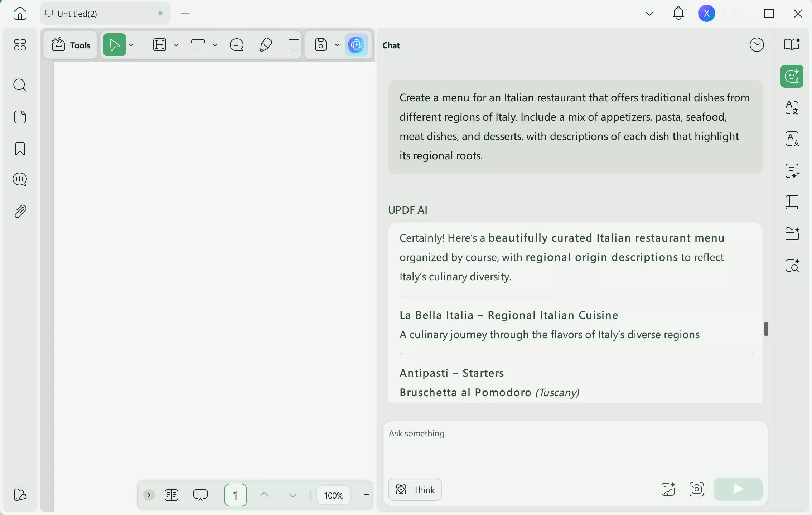Select the comment annotation tool in the toolbar

(x=237, y=45)
